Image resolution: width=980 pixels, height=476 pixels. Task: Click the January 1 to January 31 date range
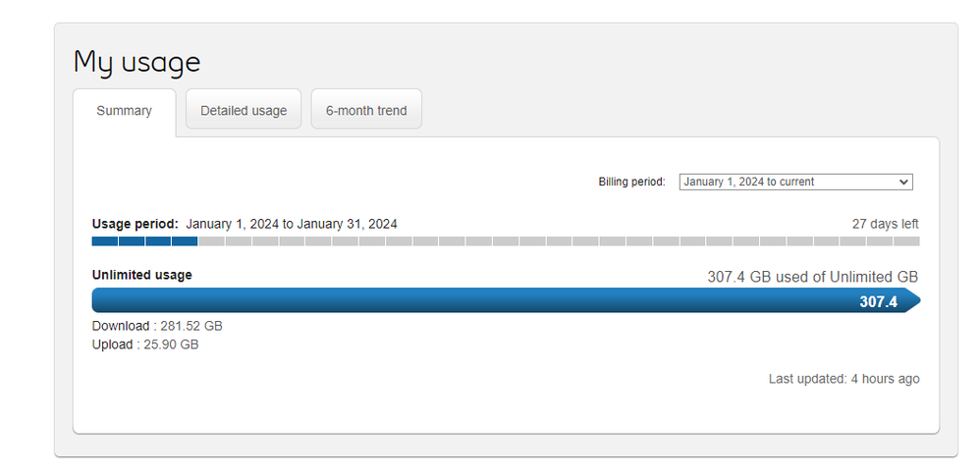[x=292, y=224]
